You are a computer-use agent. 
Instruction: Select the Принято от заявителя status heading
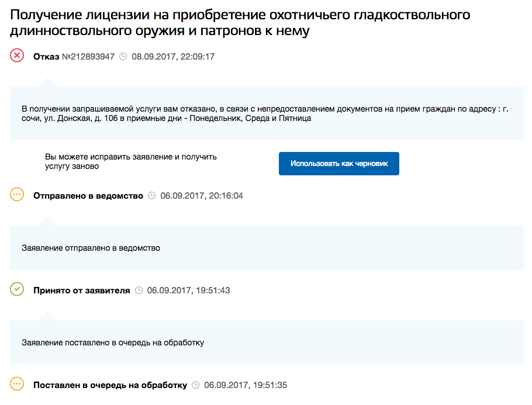tap(81, 290)
